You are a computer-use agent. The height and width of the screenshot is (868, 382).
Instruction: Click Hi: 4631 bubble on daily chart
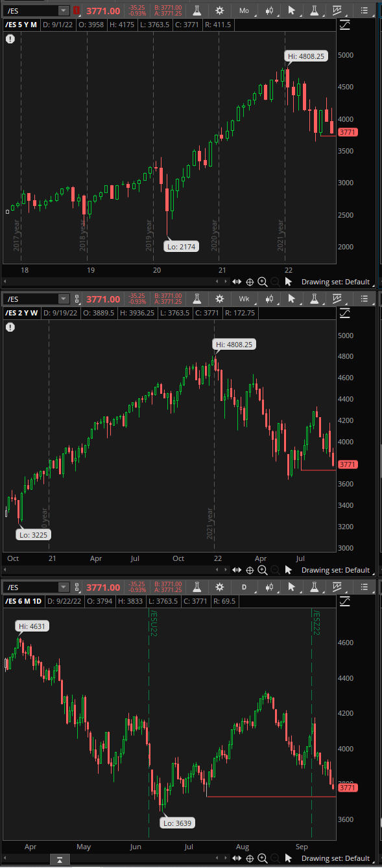point(33,626)
